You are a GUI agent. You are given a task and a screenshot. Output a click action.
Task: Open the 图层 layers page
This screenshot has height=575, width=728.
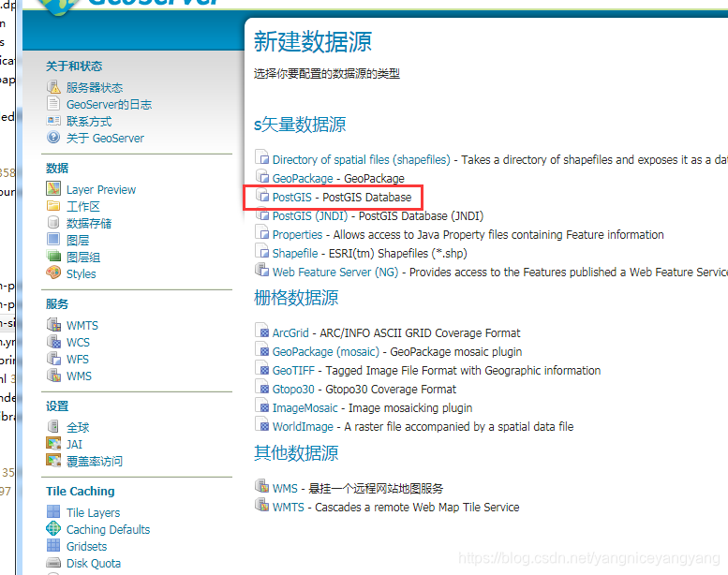coord(78,240)
